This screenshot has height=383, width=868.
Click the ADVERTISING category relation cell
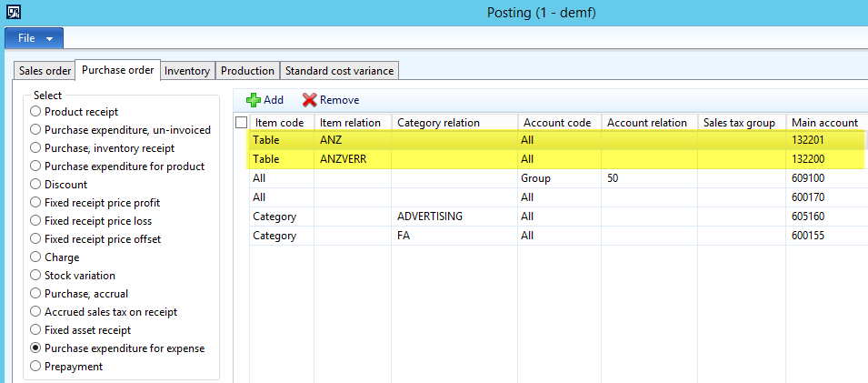click(454, 217)
